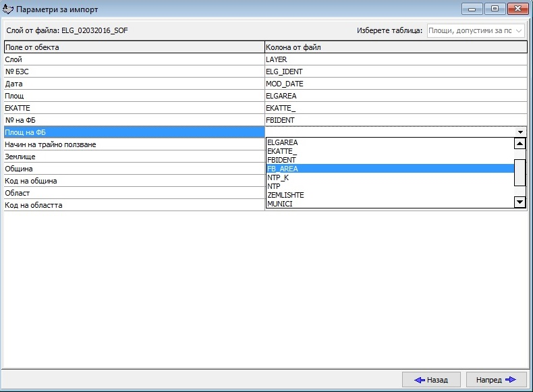Collapse the Площ на ФБ dropdown arrow
This screenshot has height=392, width=533.
coord(520,132)
